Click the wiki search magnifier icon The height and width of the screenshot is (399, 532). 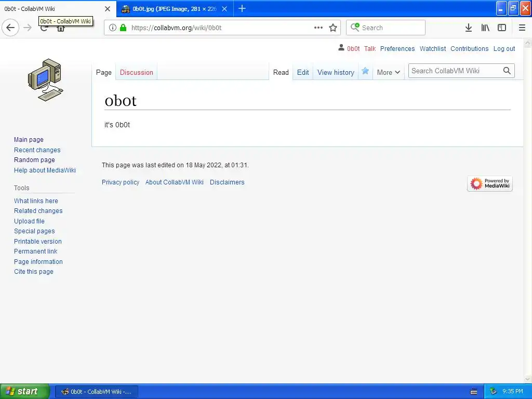(x=507, y=71)
